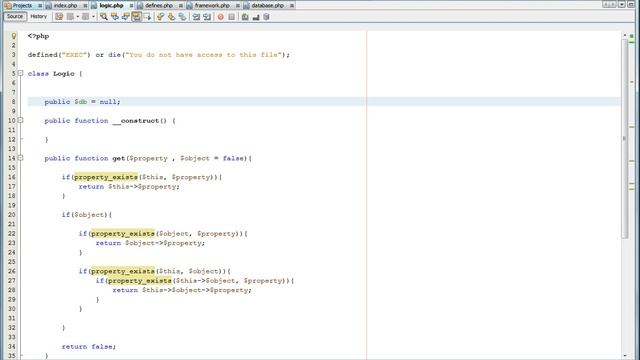Collapse the class Logic code fold
This screenshot has width=640, height=360.
point(20,73)
